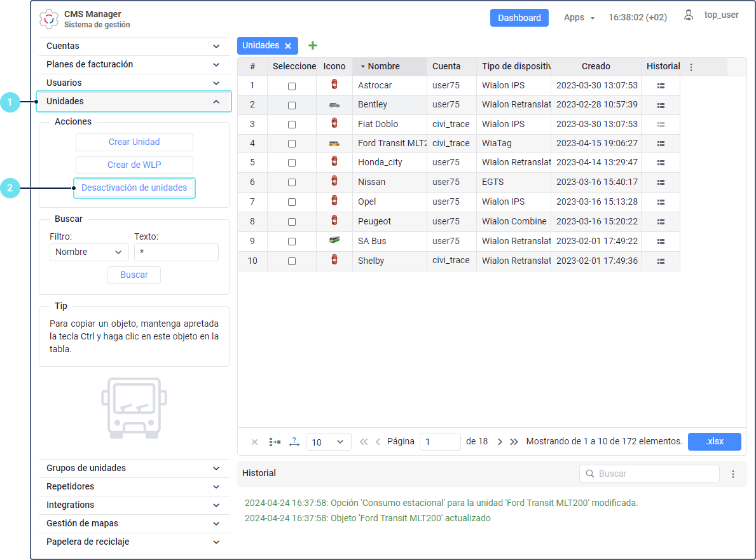The width and height of the screenshot is (756, 560).
Task: Open rows-per-page dropdown showing 10
Action: tap(328, 442)
